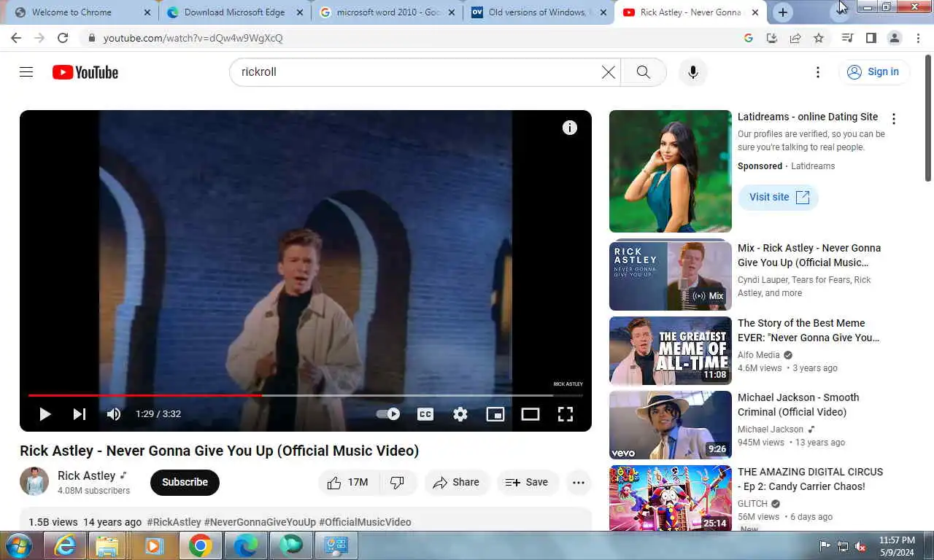
Task: Toggle closed captions on the video
Action: 425,414
